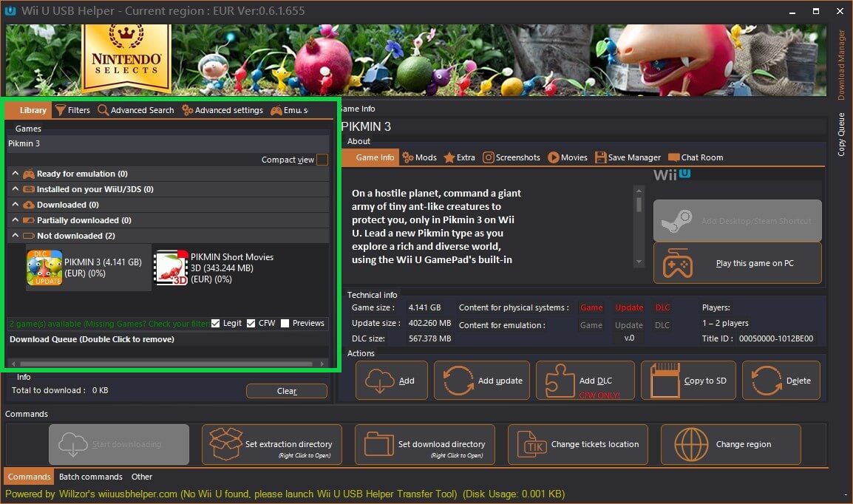Click the Copy to SD card icon

665,381
